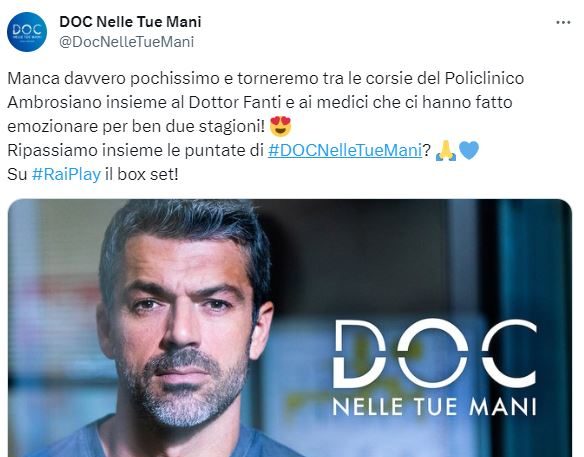Click the blue heart emoji

[x=469, y=150]
